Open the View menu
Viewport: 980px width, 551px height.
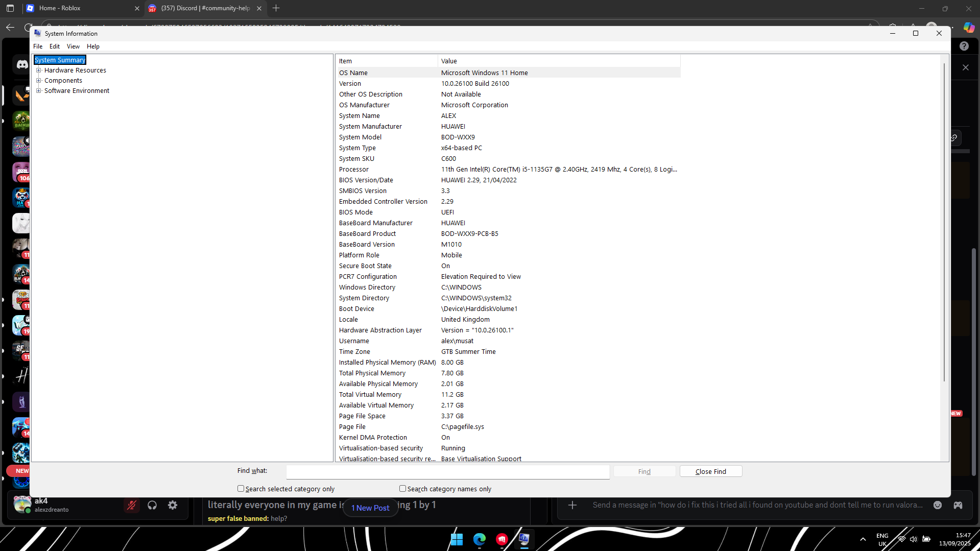click(x=73, y=46)
